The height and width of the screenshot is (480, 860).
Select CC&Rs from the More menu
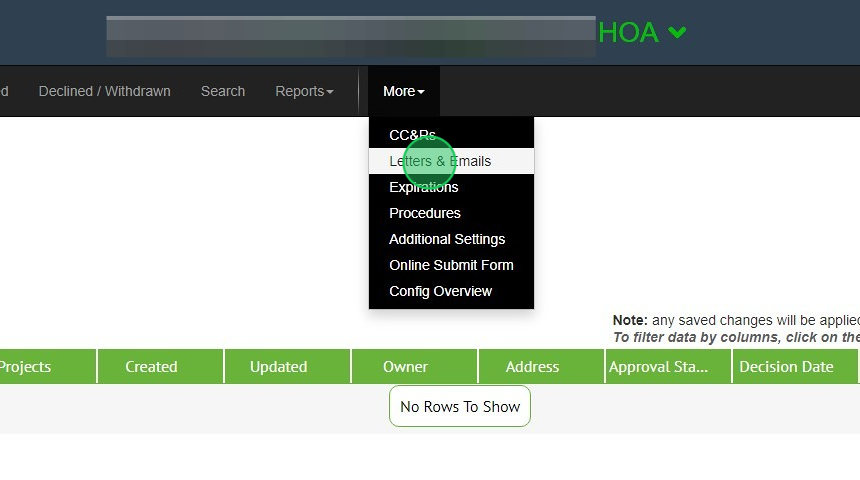pos(451,135)
